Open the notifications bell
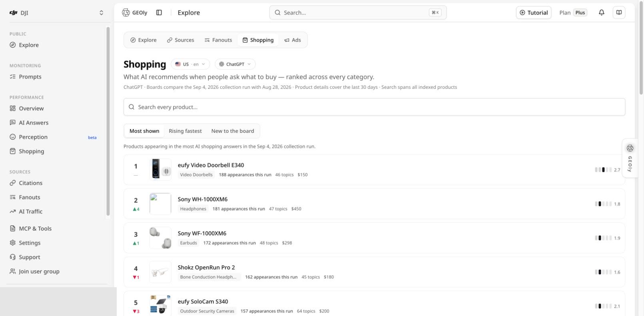The width and height of the screenshot is (644, 316). pyautogui.click(x=601, y=12)
